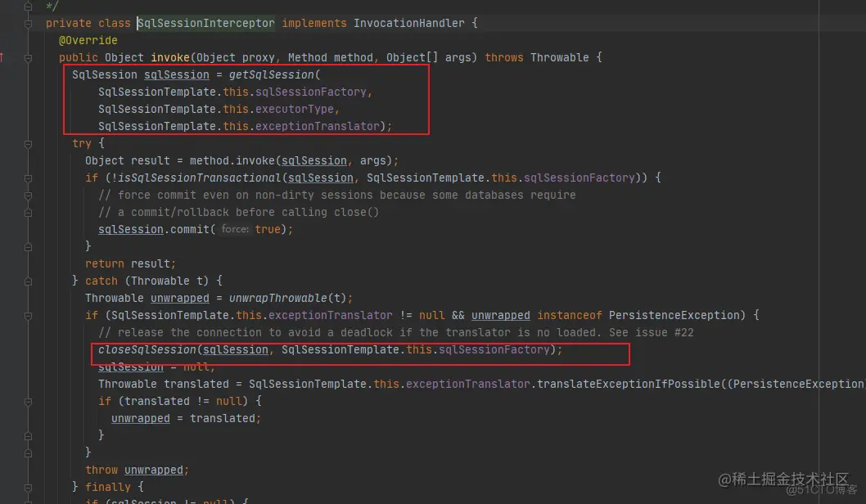This screenshot has width=866, height=504.
Task: Click 'unwrapped = translated;' assignment
Action: coord(186,418)
